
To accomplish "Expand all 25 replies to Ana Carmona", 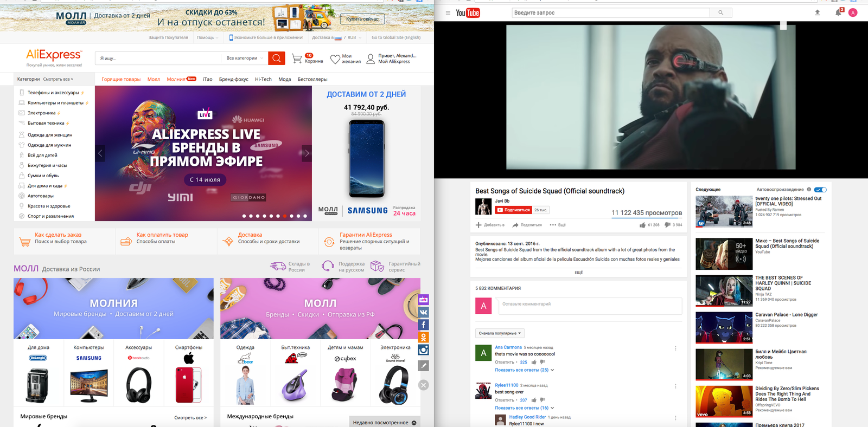I will pyautogui.click(x=524, y=370).
